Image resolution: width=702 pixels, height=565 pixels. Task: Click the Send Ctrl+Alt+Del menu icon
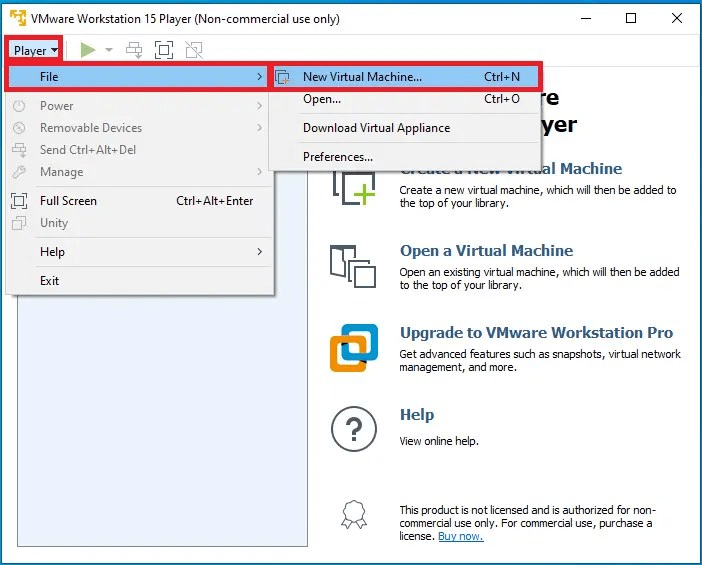(19, 150)
